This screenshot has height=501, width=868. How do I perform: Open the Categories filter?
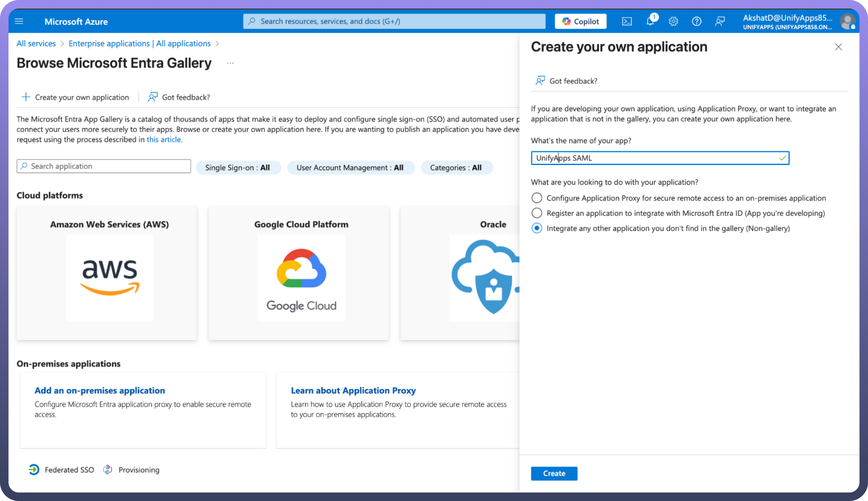click(456, 168)
